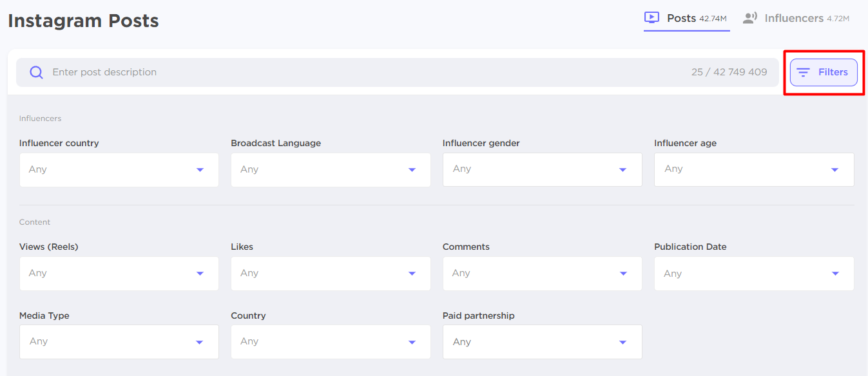868x376 pixels.
Task: Switch to the Influencers tab
Action: [796, 19]
